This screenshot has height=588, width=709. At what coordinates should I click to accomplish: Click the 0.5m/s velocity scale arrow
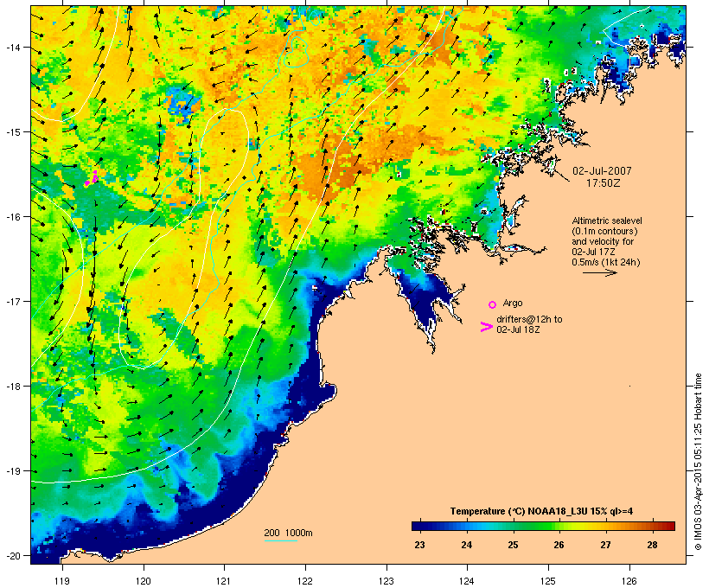point(599,272)
